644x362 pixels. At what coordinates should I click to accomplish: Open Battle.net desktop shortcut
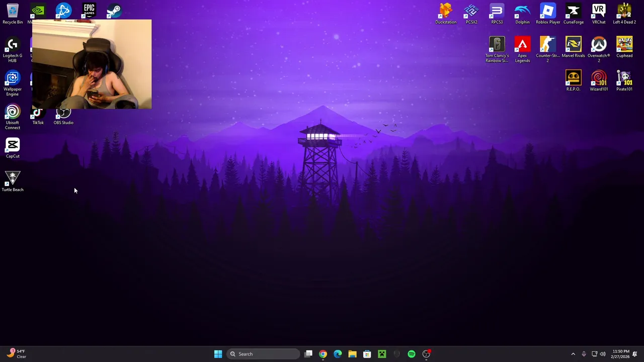coord(63,11)
